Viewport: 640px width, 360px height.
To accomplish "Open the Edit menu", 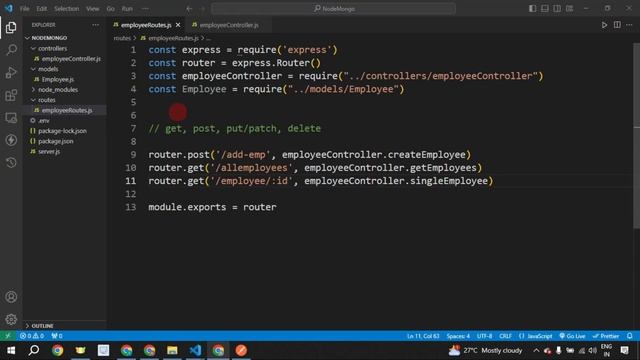I will [x=42, y=9].
